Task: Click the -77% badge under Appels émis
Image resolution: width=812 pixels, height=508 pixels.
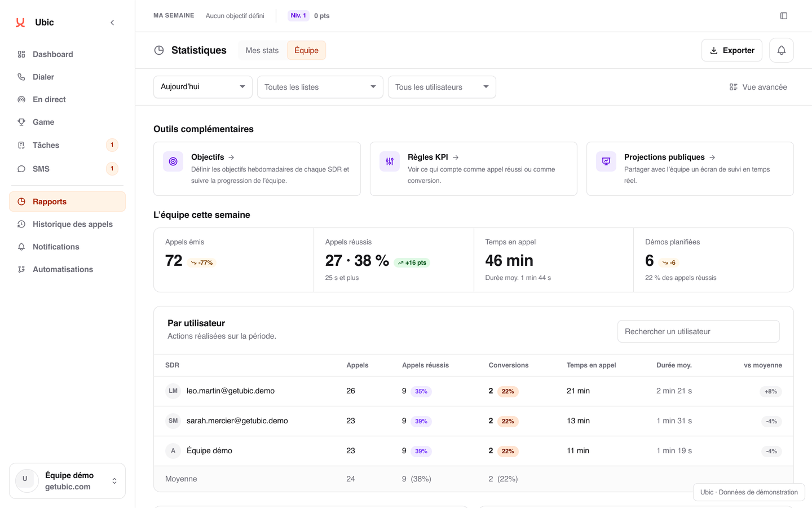Action: click(202, 262)
